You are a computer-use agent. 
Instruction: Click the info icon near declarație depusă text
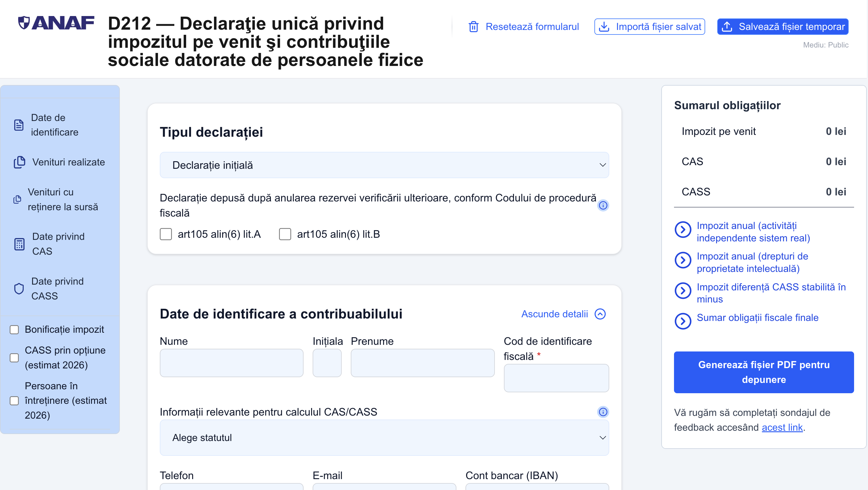pos(603,205)
